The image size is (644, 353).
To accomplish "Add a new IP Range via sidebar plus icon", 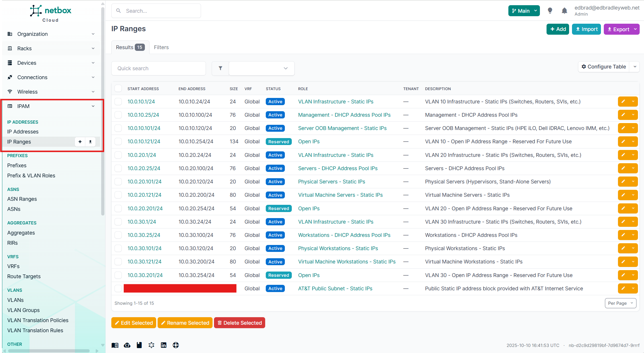I will [x=80, y=142].
